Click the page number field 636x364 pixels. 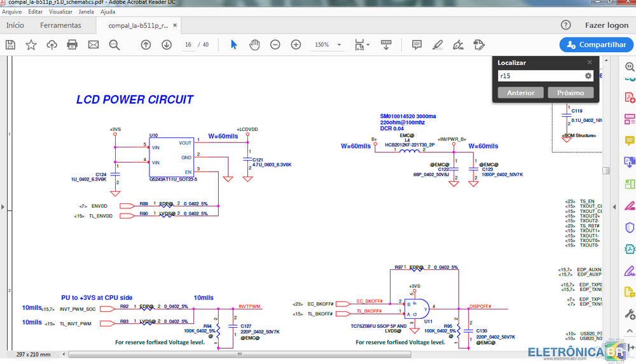(x=188, y=45)
